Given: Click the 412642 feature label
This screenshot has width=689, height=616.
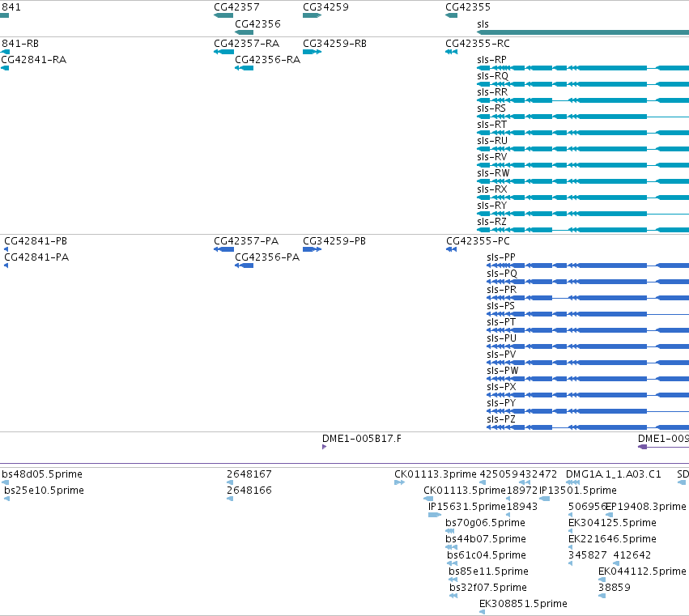Looking at the screenshot, I should click(632, 555).
